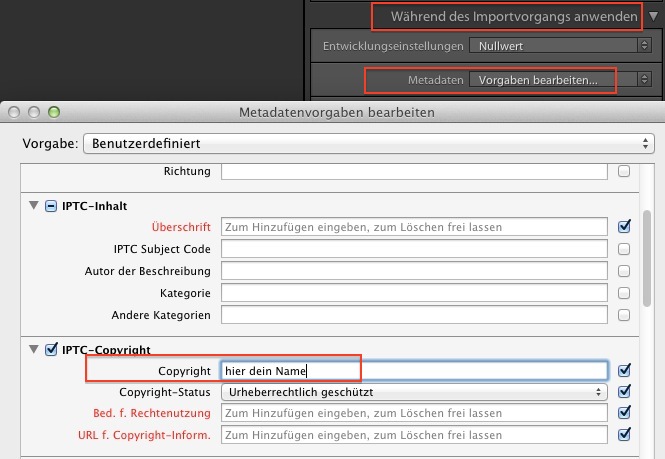Open the Metadaten Vorgaben bearbeiten dropdown
The image size is (665, 459).
558,79
